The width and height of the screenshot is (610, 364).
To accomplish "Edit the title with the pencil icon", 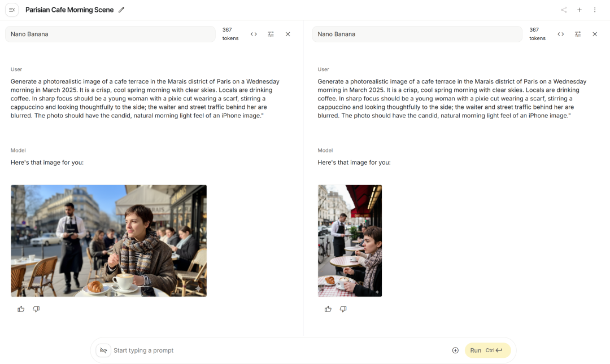I will 121,10.
